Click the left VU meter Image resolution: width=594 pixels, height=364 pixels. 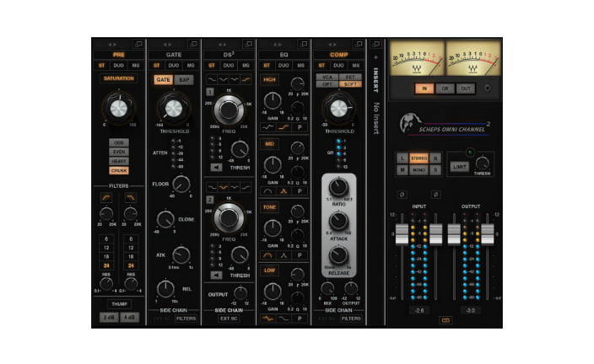417,58
